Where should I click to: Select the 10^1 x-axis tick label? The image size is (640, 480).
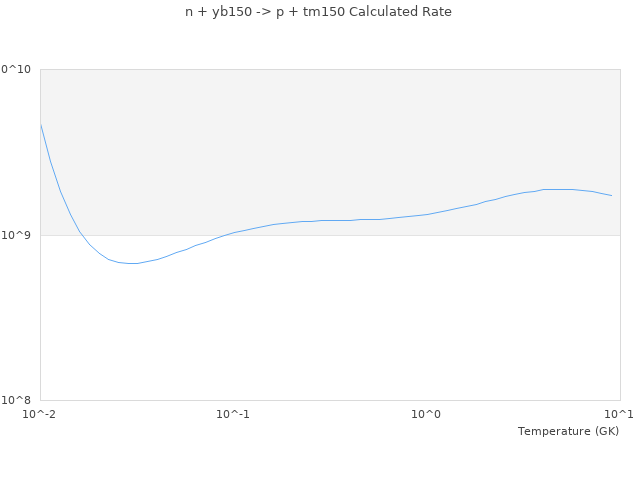(618, 414)
